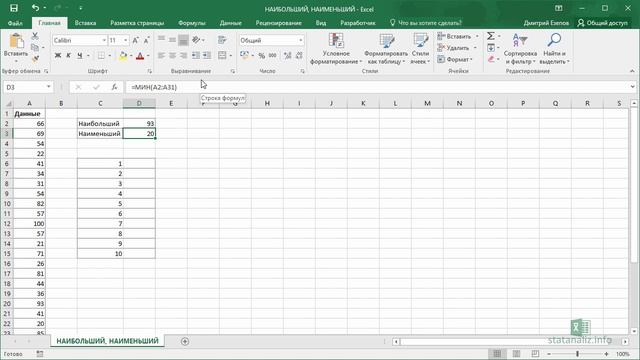Viewport: 640px width, 360px height.
Task: Click the Select All corner triangle
Action: click(x=8, y=104)
